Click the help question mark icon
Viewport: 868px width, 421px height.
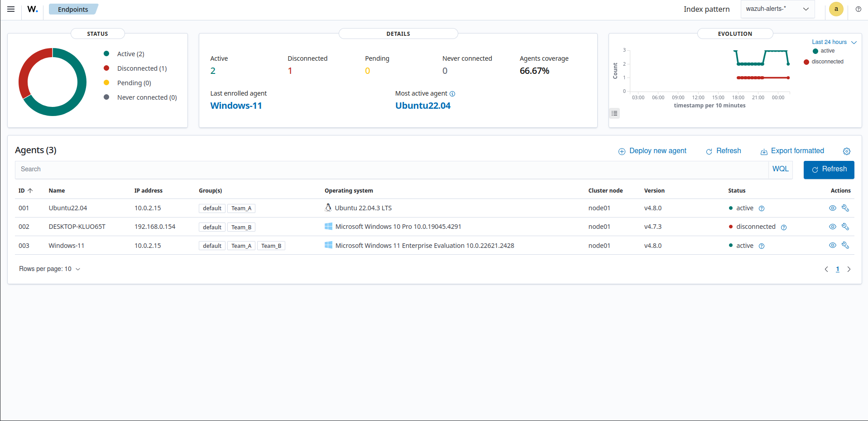click(858, 9)
